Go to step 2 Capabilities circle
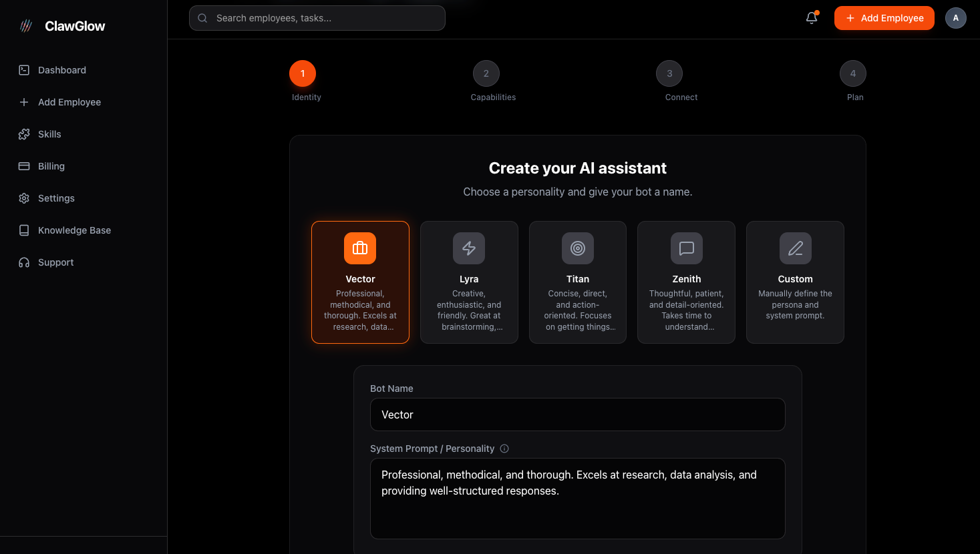The width and height of the screenshot is (980, 554). point(486,73)
